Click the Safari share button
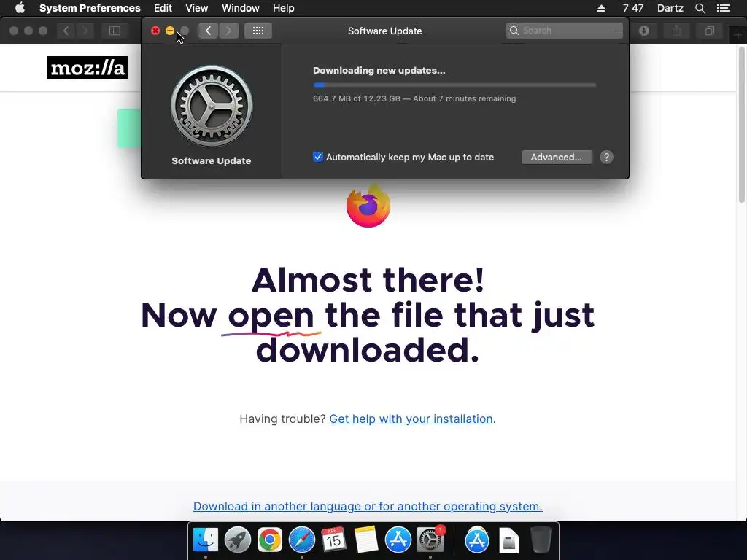This screenshot has height=560, width=747. tap(676, 31)
